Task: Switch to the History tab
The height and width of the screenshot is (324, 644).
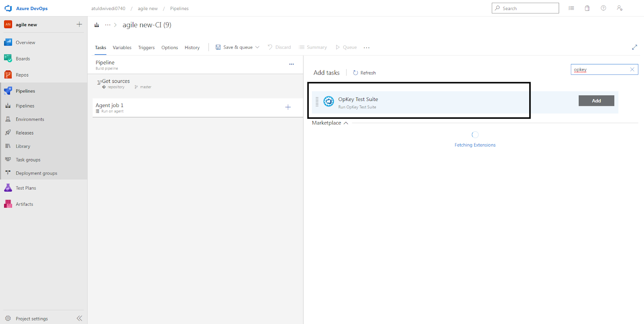Action: click(x=192, y=47)
